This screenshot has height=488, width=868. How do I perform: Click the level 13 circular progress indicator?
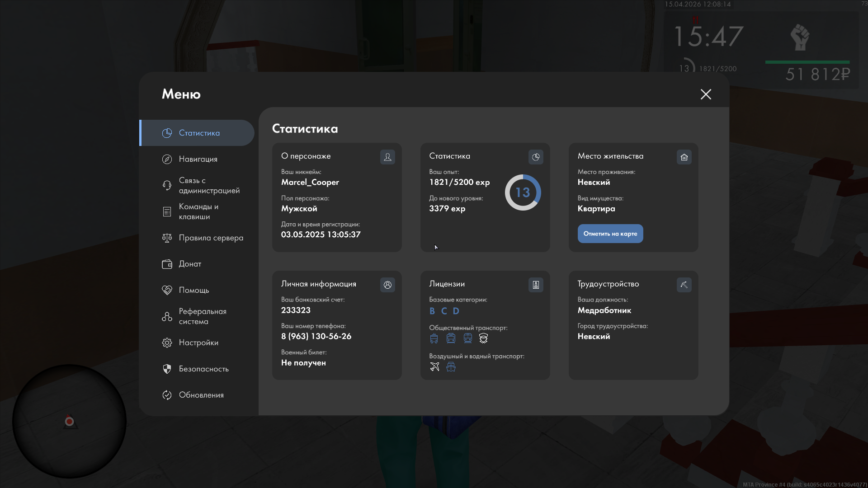coord(523,192)
